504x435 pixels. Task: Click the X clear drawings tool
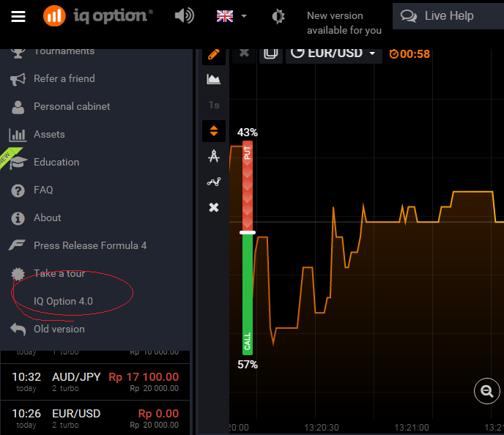click(x=214, y=207)
